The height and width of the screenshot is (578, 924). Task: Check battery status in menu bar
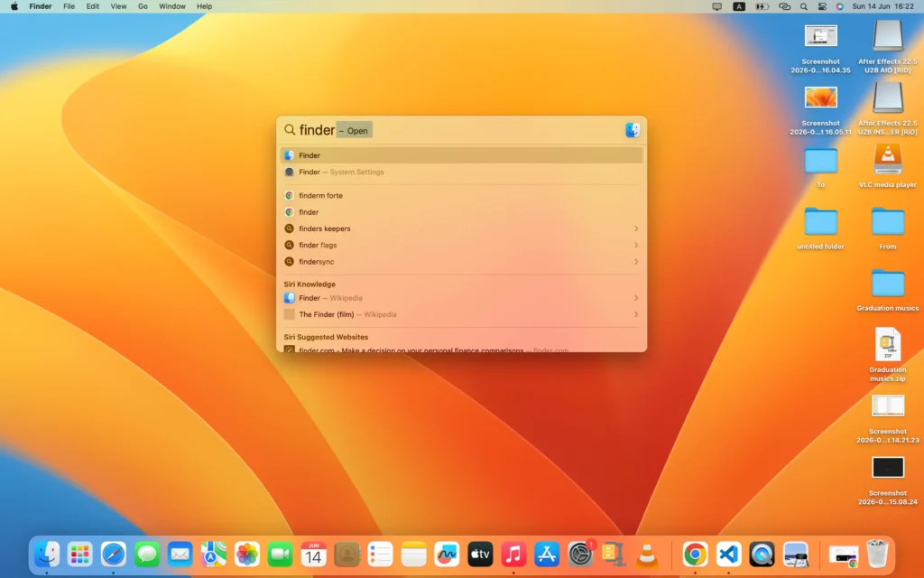click(x=762, y=6)
